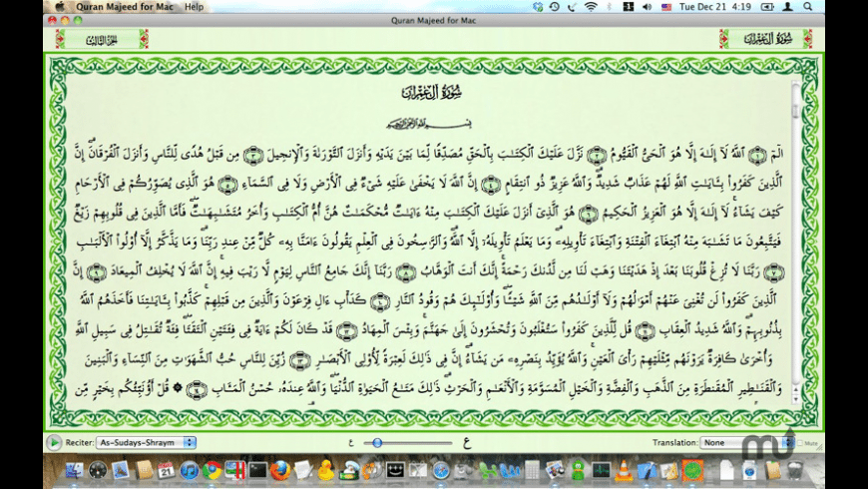Viewport: 868px width, 489px height.
Task: Click the verse 4 marker in the second line
Action: 491,185
